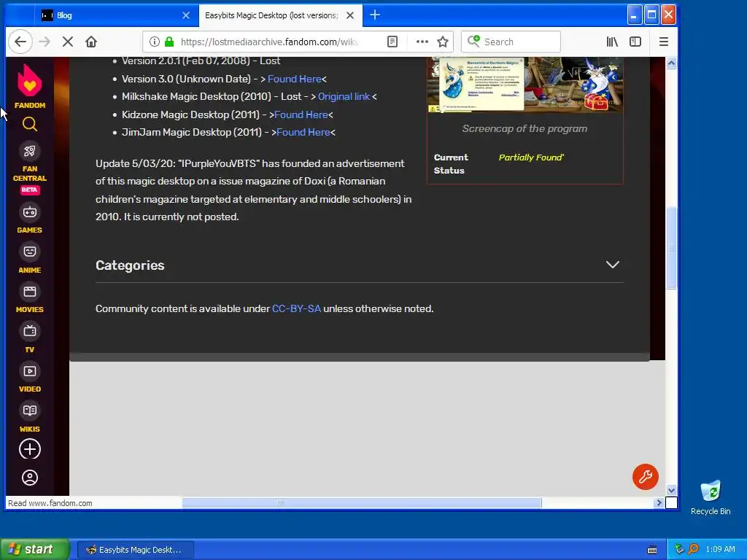Image resolution: width=747 pixels, height=560 pixels.
Task: Open the Wikis book icon
Action: [29, 411]
